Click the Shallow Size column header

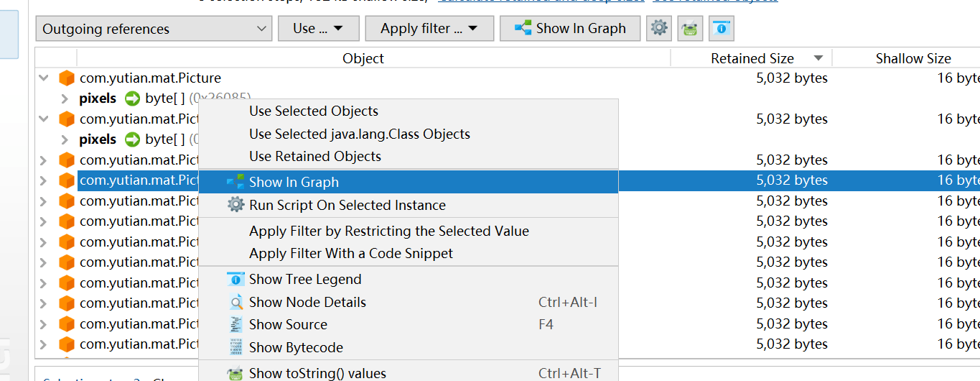[913, 59]
